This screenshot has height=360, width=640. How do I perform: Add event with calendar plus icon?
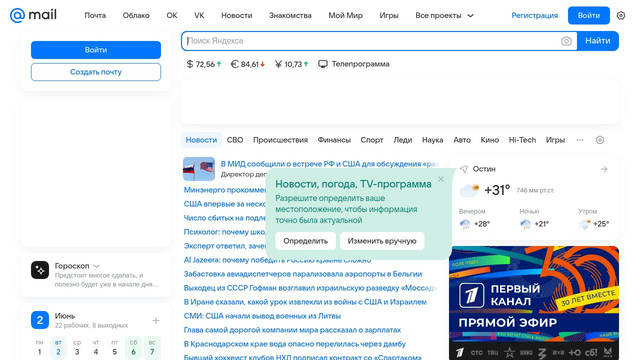(156, 320)
